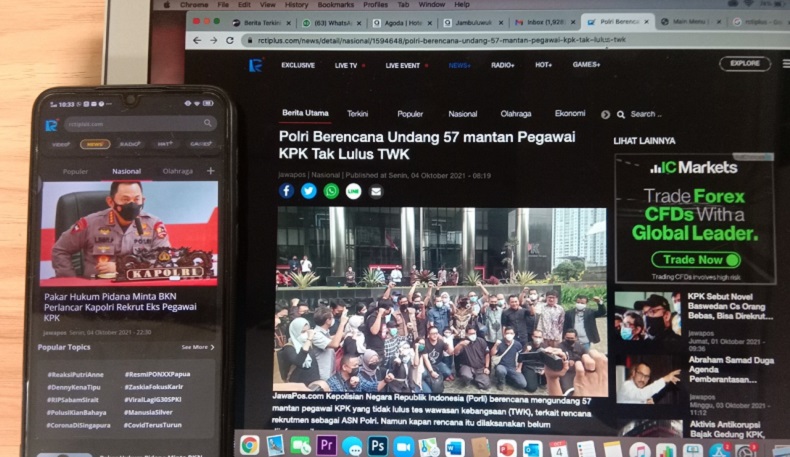
Task: Launch Microsoft Word from dock
Action: 455,447
